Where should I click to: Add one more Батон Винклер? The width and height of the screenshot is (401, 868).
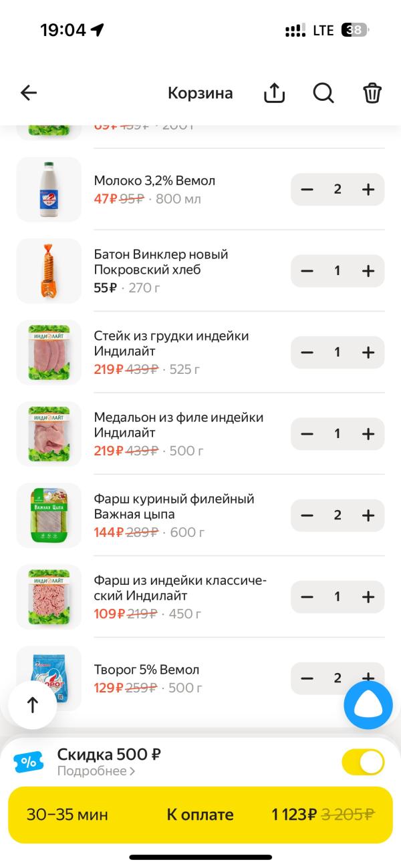368,271
